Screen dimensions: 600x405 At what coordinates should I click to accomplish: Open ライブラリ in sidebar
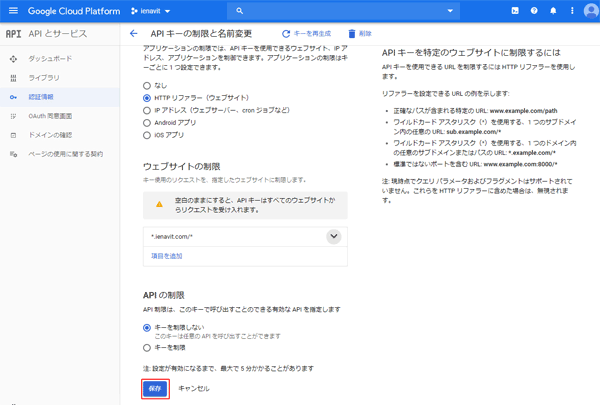44,78
